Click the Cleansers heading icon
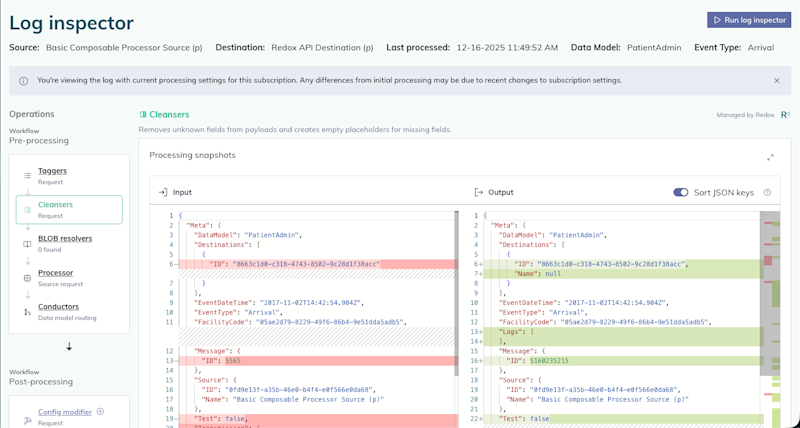800x428 pixels. coord(143,115)
